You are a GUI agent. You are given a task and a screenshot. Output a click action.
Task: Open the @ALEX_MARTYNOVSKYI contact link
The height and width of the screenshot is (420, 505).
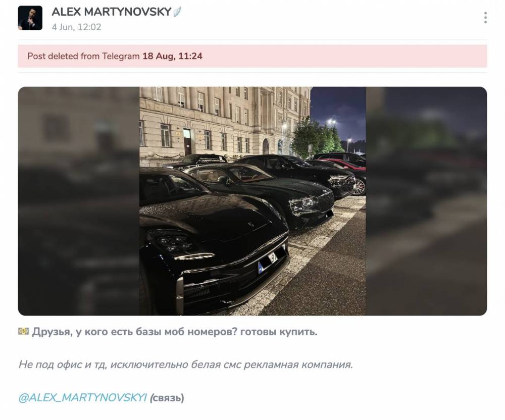click(x=83, y=398)
